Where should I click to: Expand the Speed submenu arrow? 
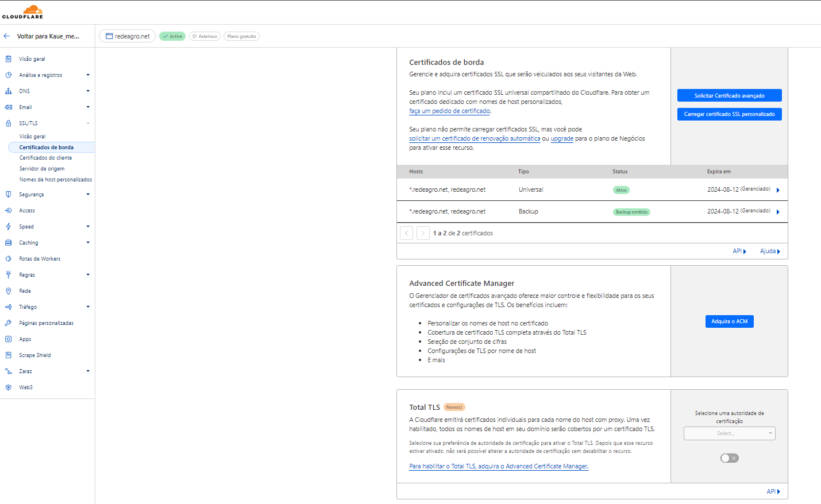pos(88,227)
